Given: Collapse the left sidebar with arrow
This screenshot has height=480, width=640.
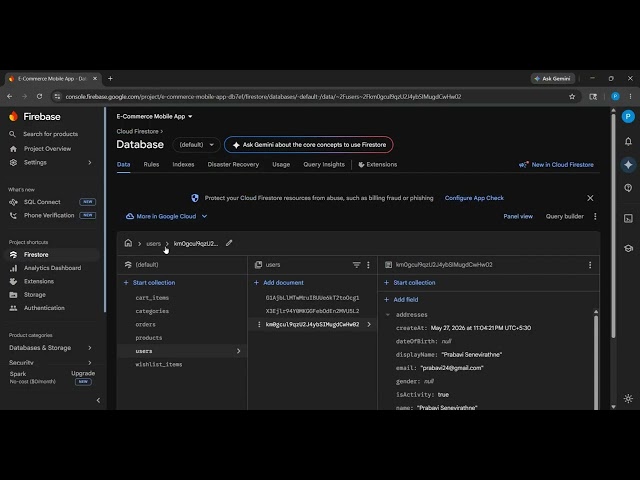Looking at the screenshot, I should pos(98,400).
